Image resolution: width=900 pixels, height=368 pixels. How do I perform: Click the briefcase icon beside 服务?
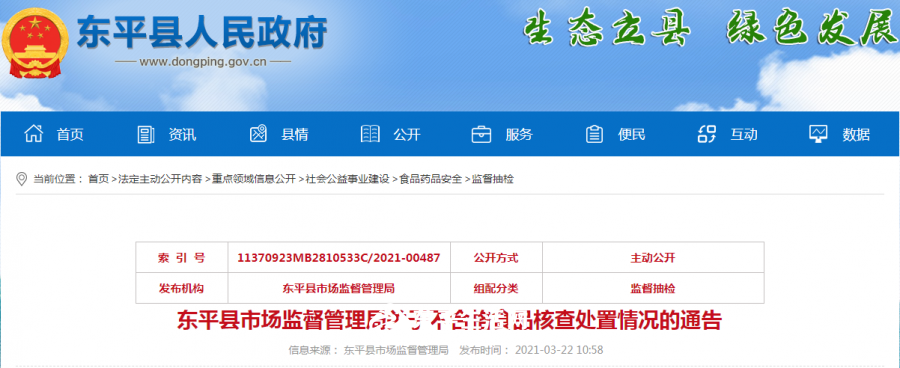(x=481, y=134)
